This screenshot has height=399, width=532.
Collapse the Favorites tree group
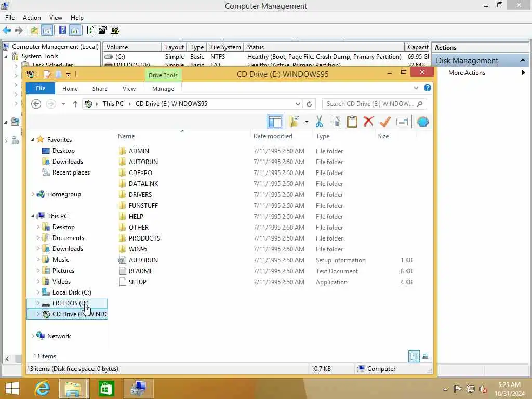[x=33, y=139]
